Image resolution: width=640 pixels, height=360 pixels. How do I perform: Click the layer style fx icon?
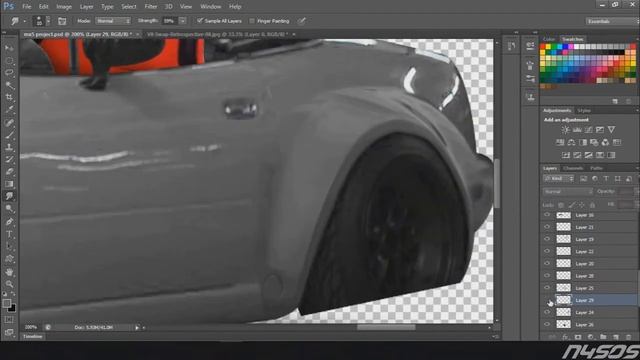point(565,337)
